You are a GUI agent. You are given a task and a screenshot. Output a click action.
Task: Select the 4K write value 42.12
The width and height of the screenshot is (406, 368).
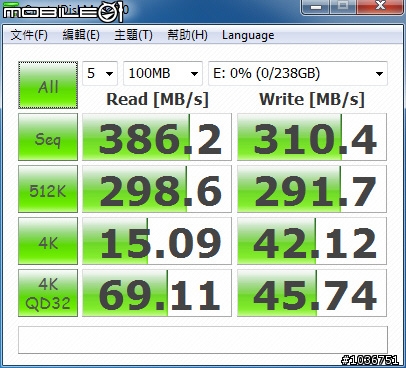click(312, 241)
